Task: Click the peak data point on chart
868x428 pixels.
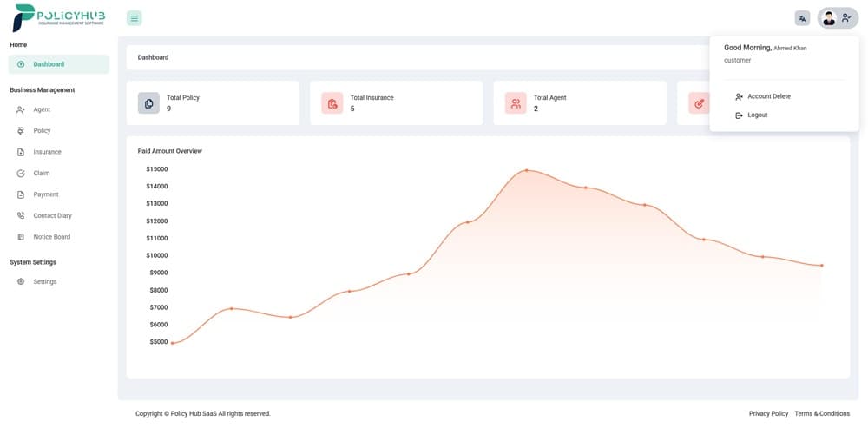Action: [526, 170]
